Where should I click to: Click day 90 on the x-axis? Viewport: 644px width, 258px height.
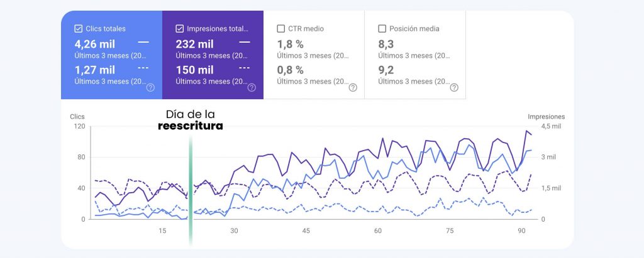(521, 231)
